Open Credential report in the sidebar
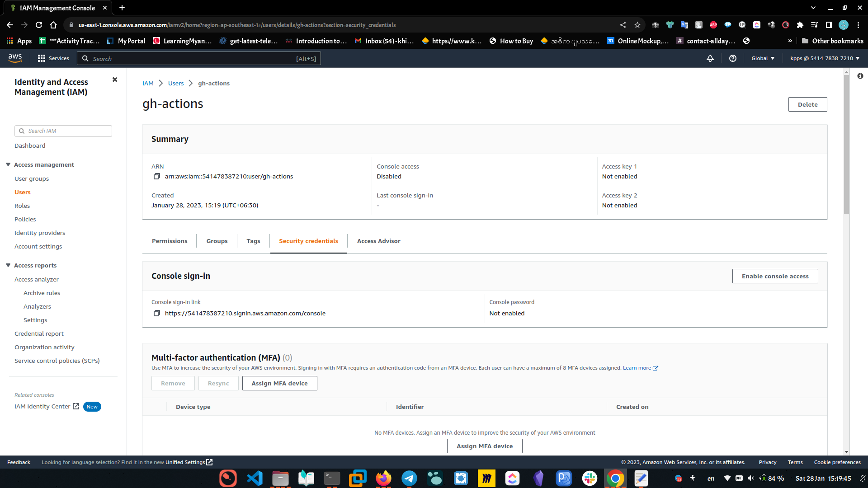868x488 pixels. click(39, 333)
